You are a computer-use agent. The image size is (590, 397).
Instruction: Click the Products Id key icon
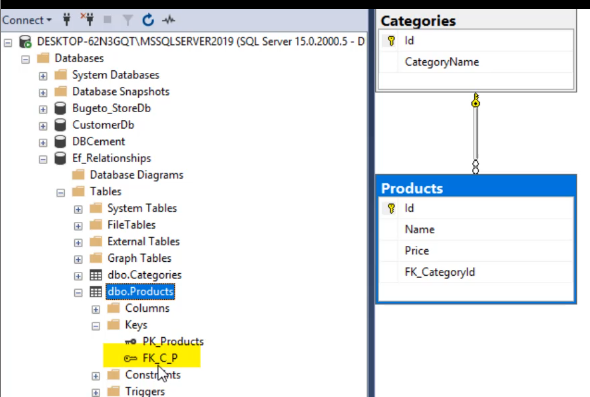391,208
